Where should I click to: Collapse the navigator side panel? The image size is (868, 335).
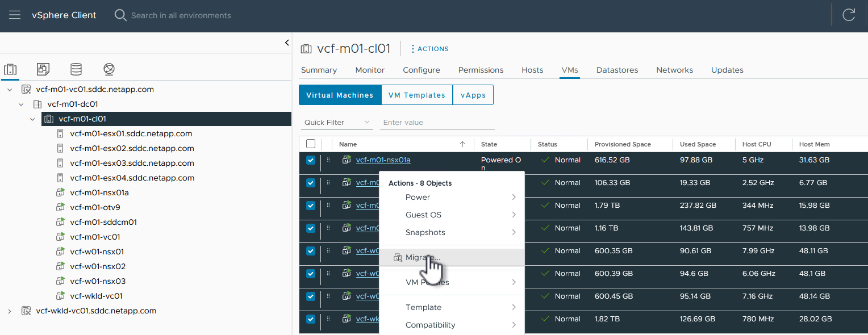287,43
